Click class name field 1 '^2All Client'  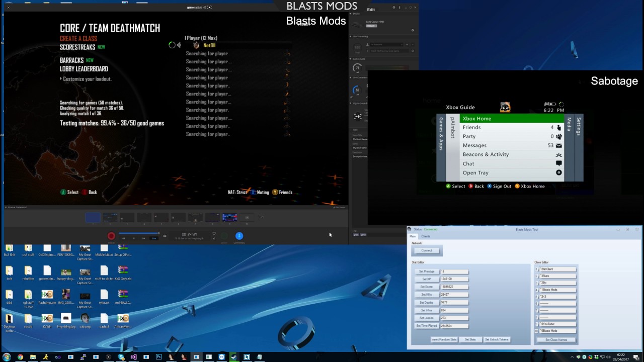pos(557,269)
